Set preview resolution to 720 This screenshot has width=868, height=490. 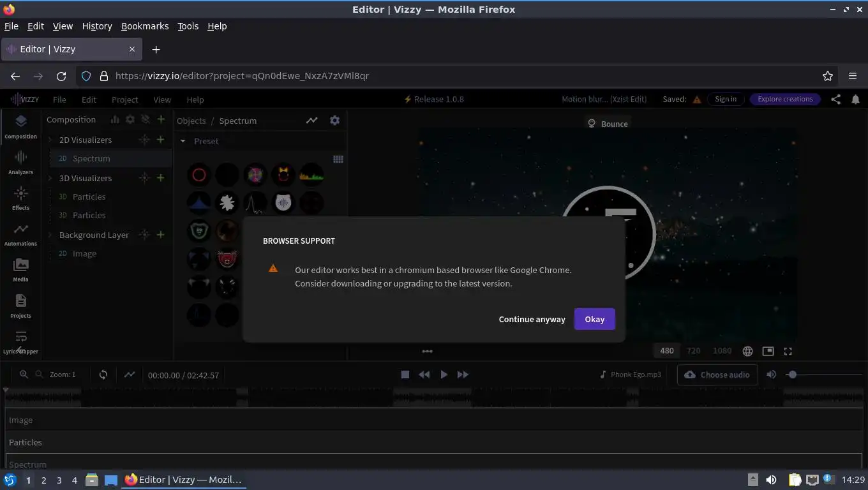[694, 351]
